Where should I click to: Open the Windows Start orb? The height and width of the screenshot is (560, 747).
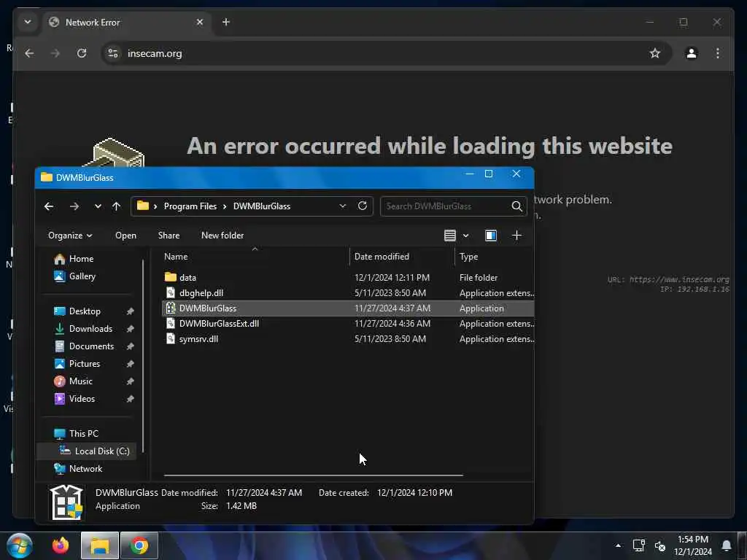(20, 545)
